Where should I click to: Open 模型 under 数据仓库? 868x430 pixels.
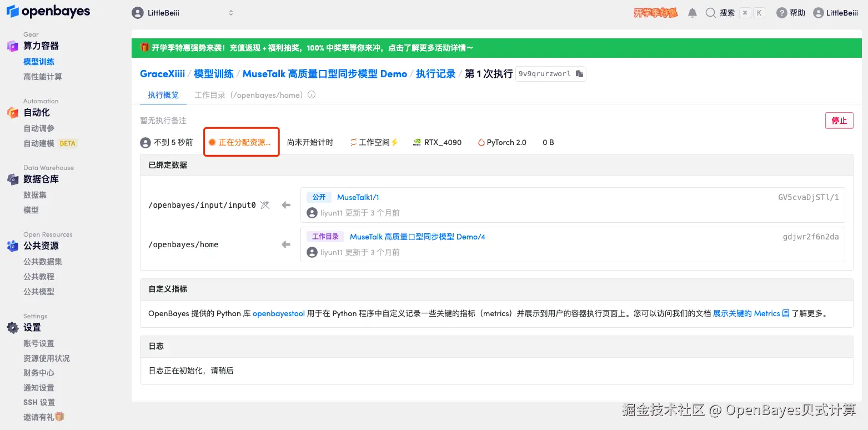pos(31,210)
